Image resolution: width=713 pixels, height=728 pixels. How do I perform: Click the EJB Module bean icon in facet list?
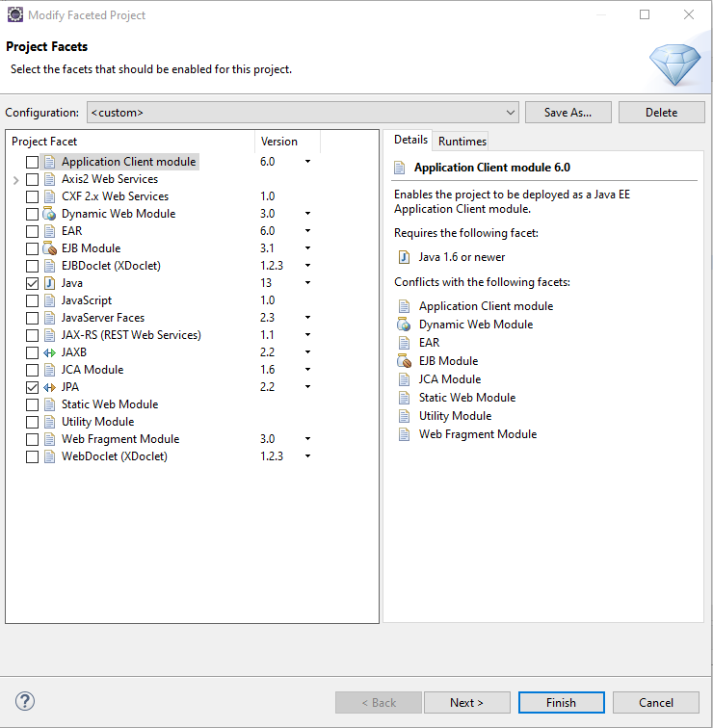(50, 248)
